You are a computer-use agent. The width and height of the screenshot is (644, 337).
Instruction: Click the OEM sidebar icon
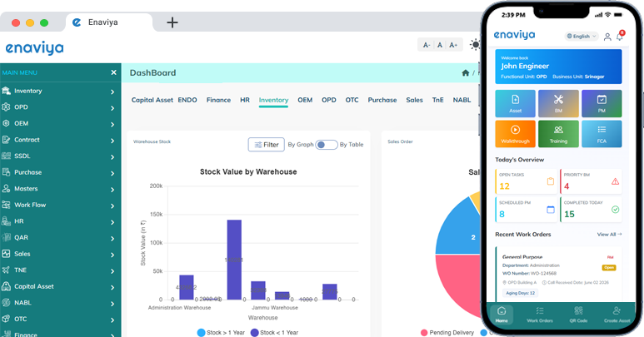pos(6,123)
